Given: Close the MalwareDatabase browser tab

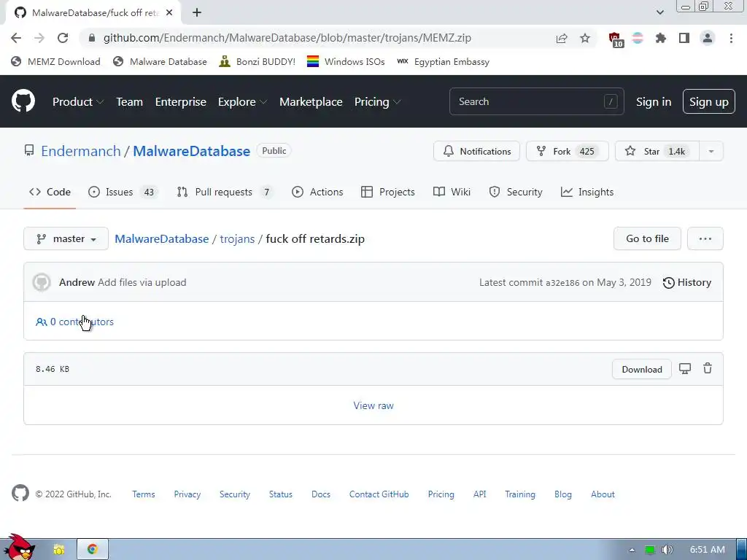Looking at the screenshot, I should pyautogui.click(x=169, y=13).
